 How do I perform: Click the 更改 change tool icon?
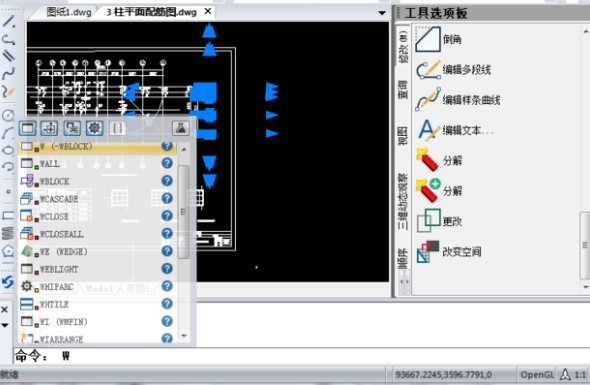coord(429,221)
